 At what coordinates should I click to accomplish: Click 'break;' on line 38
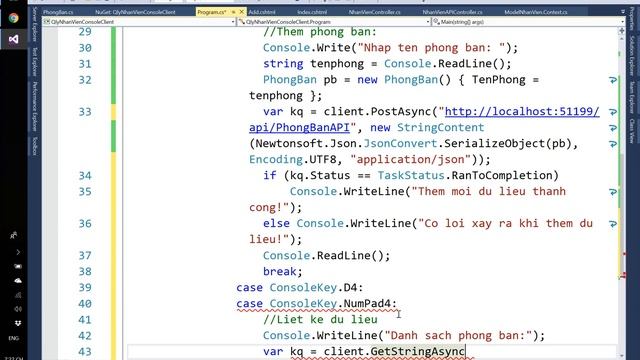283,271
